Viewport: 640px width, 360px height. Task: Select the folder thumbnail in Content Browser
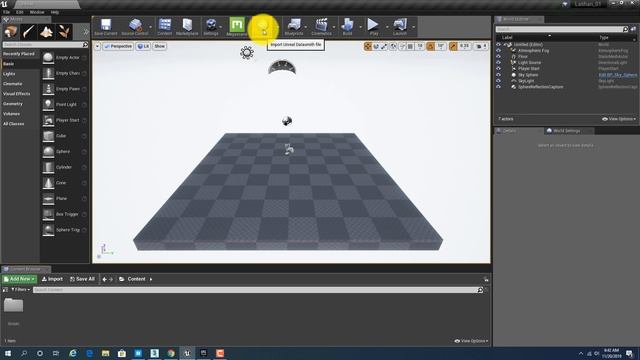click(x=13, y=305)
